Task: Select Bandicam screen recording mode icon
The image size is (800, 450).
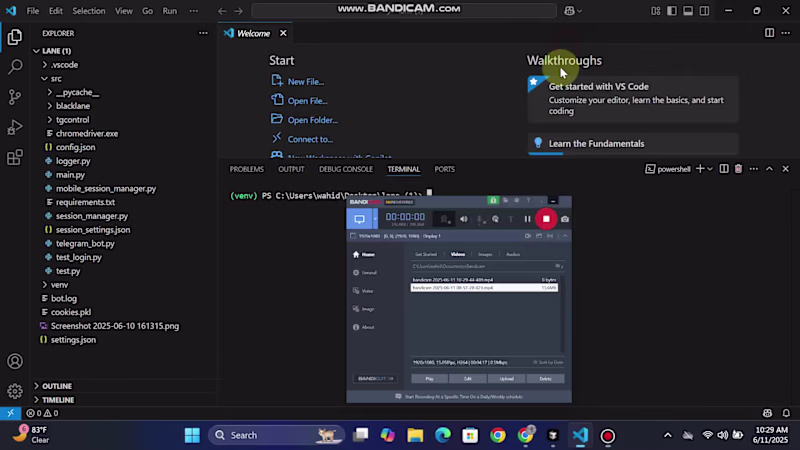Action: click(x=360, y=219)
